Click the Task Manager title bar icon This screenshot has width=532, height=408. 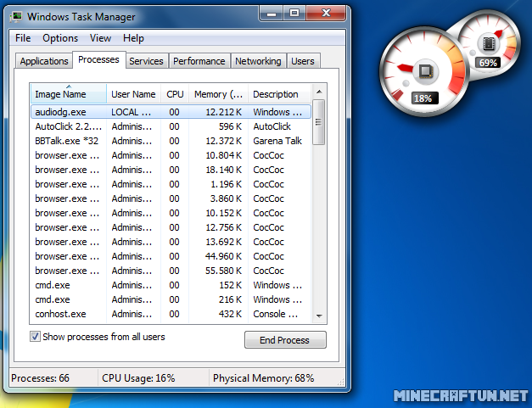15,16
